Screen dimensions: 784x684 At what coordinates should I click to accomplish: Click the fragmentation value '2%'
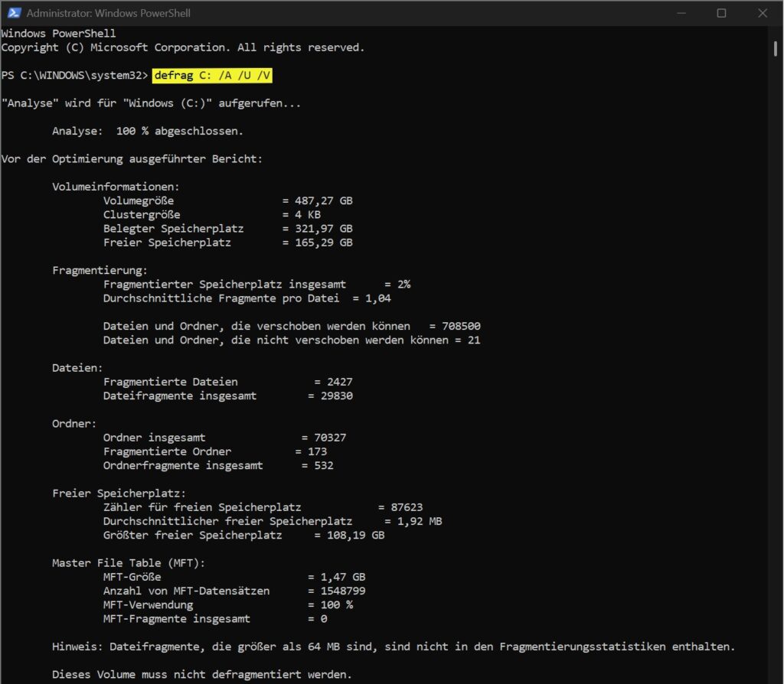click(404, 285)
